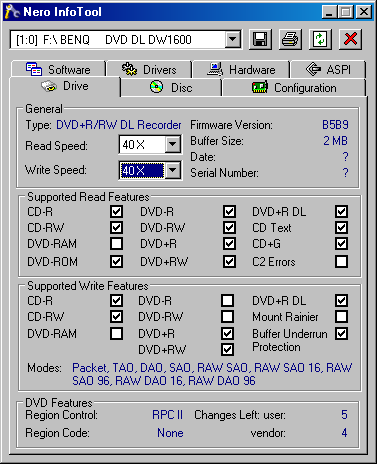Toggle the C2 Errors checkbox
Viewport: 377px width, 464px height.
(341, 262)
